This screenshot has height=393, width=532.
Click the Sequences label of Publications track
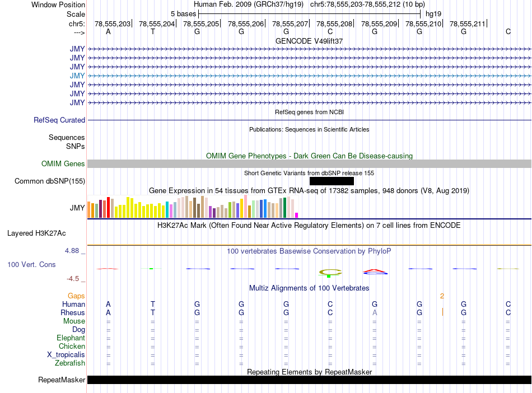[x=67, y=137]
